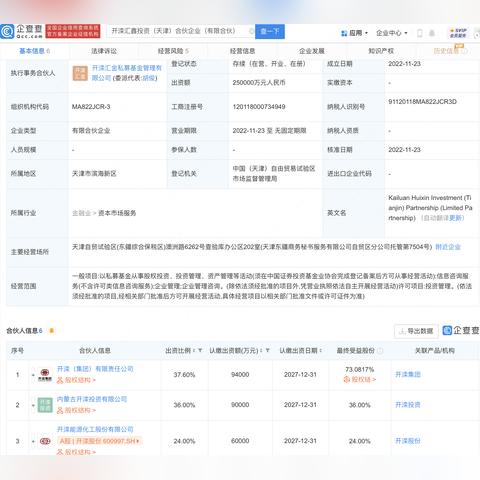Sort by the 出资比例 column
This screenshot has height=480, width=480.
(x=194, y=351)
